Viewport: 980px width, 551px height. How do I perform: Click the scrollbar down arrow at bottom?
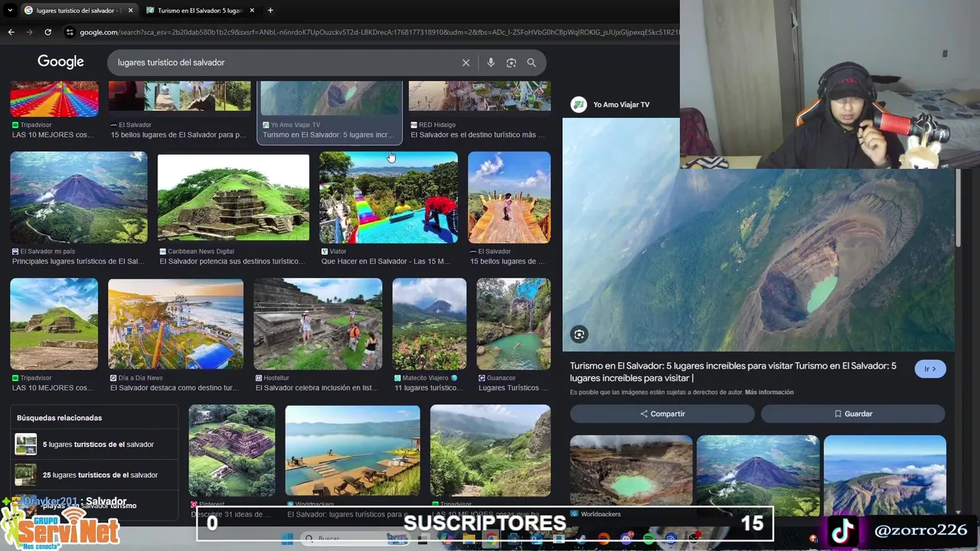959,512
